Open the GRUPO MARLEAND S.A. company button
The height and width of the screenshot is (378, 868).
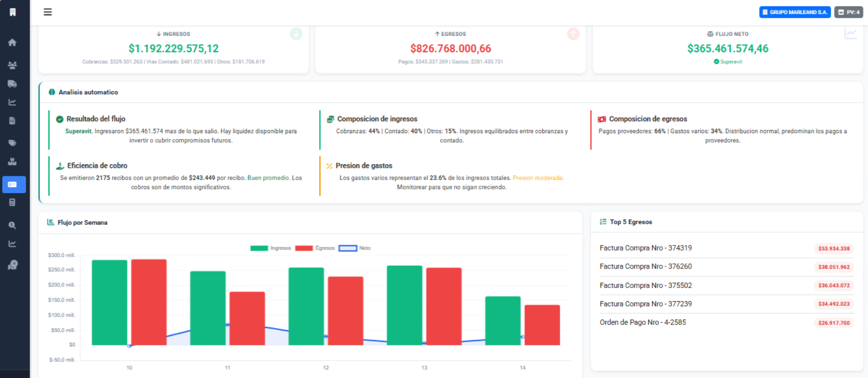click(795, 12)
